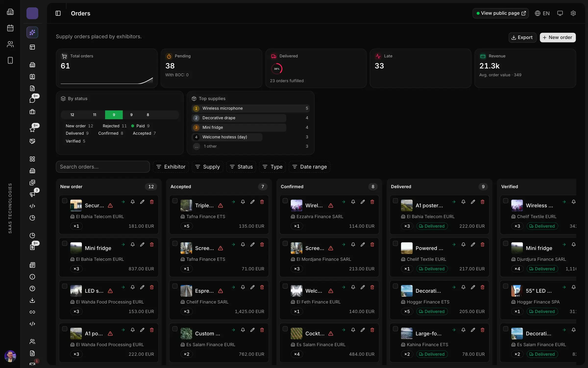The width and height of the screenshot is (588, 368).
Task: Delete the A1 poster... delivered order
Action: pos(482,202)
